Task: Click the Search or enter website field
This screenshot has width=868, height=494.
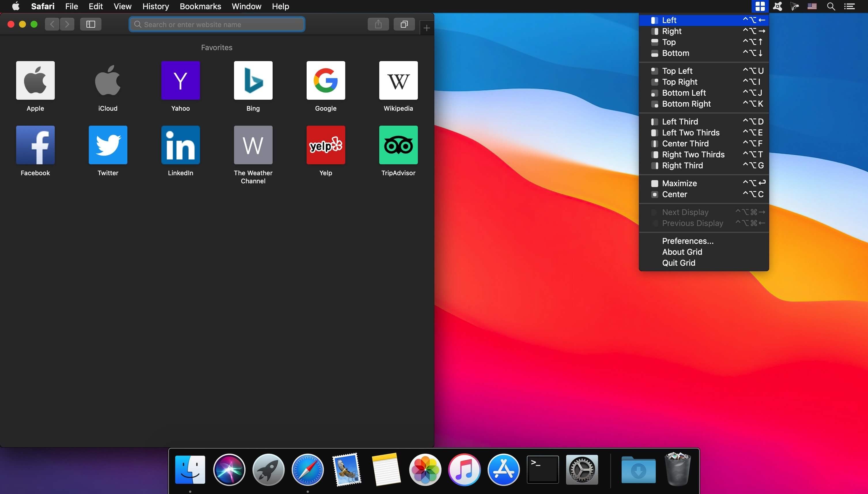Action: click(217, 24)
